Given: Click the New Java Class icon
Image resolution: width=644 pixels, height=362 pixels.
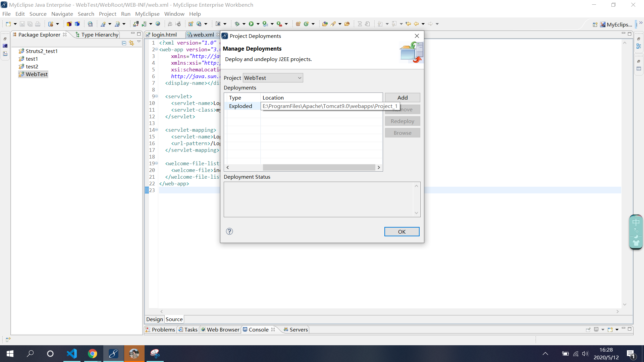Looking at the screenshot, I should click(x=306, y=24).
